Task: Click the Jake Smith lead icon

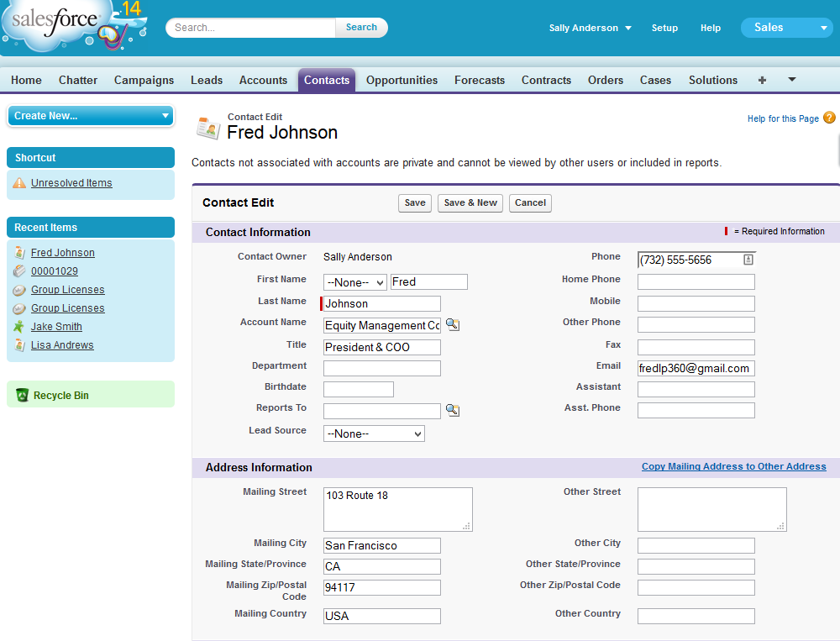Action: [19, 327]
